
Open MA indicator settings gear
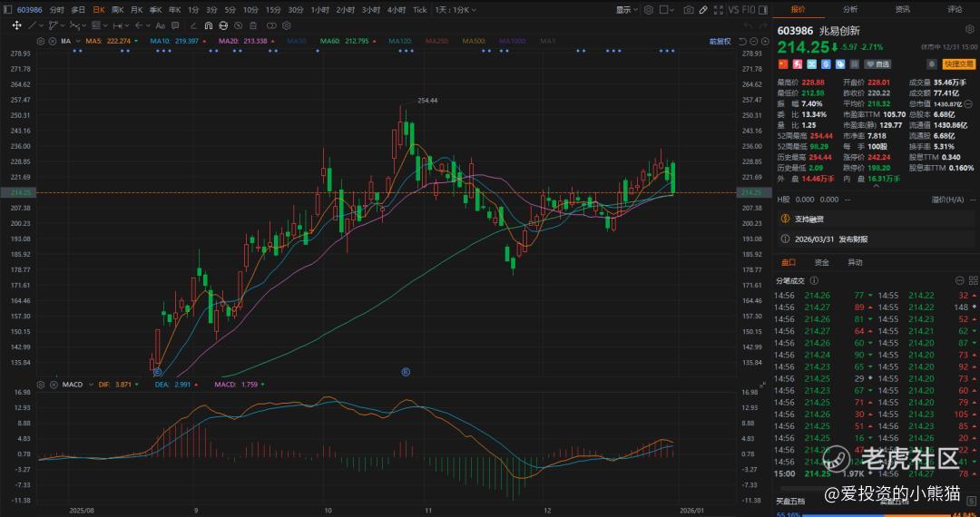(x=41, y=41)
